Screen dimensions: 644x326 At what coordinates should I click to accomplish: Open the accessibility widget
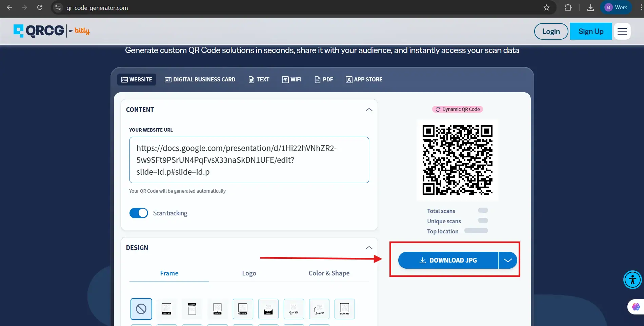coord(632,280)
